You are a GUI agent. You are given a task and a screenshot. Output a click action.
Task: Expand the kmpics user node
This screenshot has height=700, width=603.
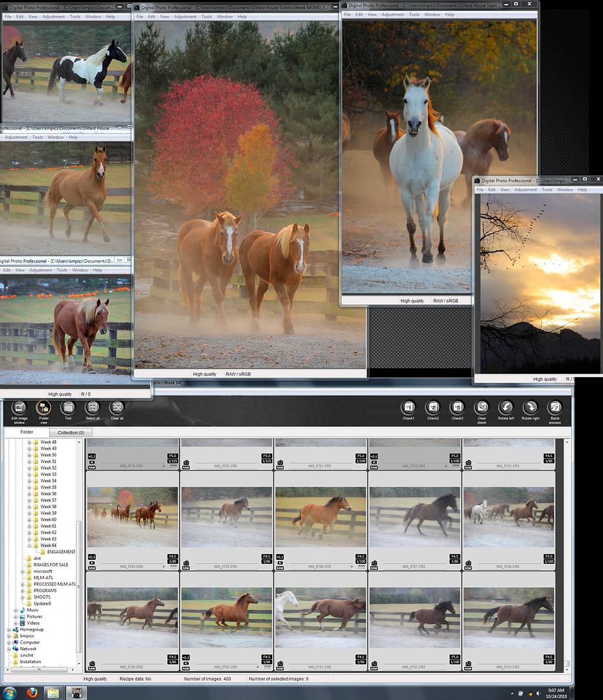pos(9,636)
